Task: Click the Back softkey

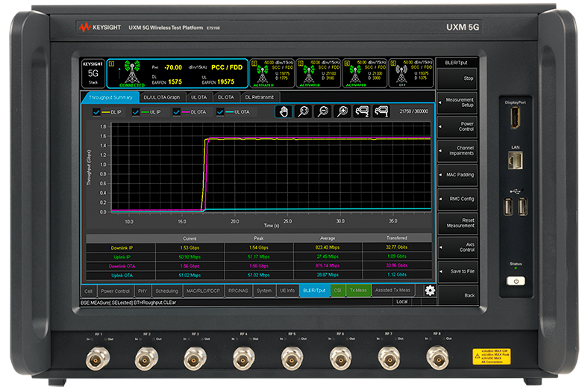Action: pyautogui.click(x=457, y=295)
